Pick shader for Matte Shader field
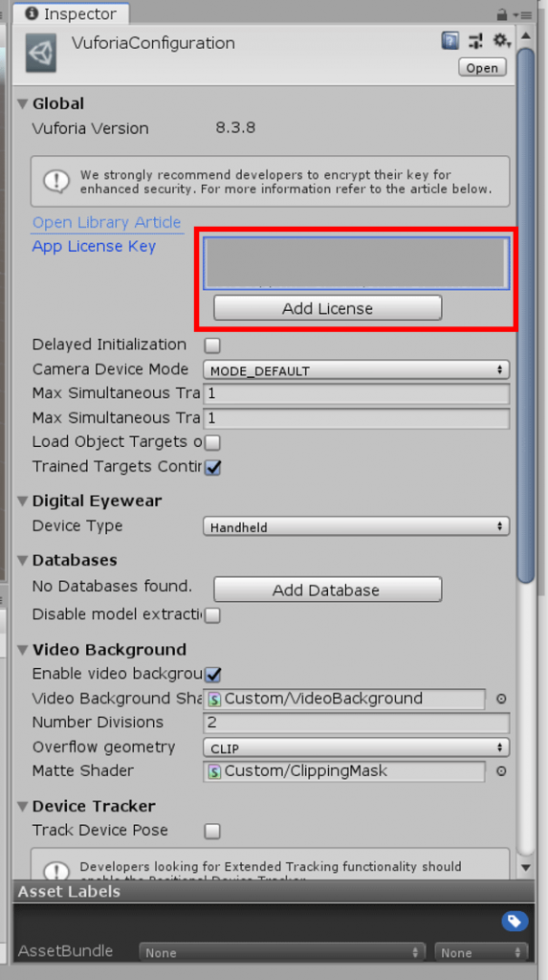Image resolution: width=548 pixels, height=980 pixels. [x=501, y=771]
